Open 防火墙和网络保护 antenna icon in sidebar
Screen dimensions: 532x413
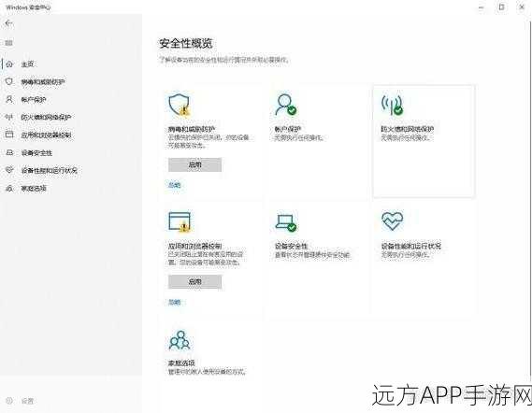pyautogui.click(x=9, y=117)
